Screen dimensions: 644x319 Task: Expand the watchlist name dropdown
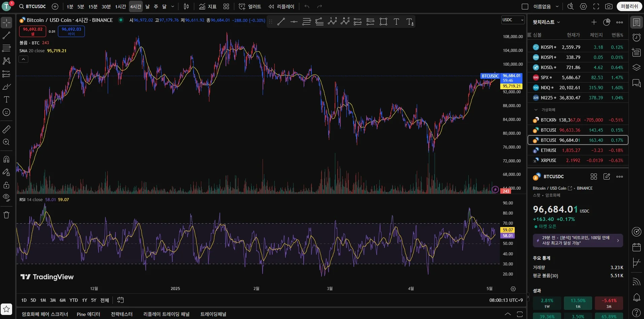pyautogui.click(x=546, y=22)
